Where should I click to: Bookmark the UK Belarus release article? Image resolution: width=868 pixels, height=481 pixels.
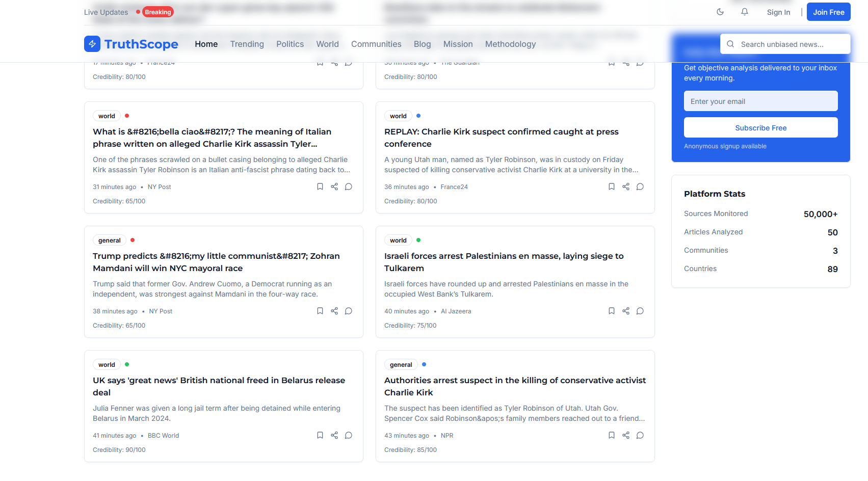[x=320, y=435]
